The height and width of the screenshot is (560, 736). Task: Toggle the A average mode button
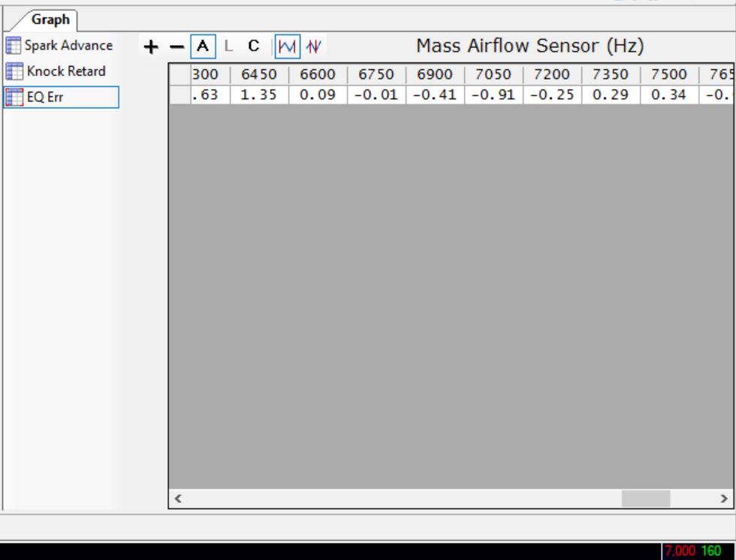click(x=203, y=47)
